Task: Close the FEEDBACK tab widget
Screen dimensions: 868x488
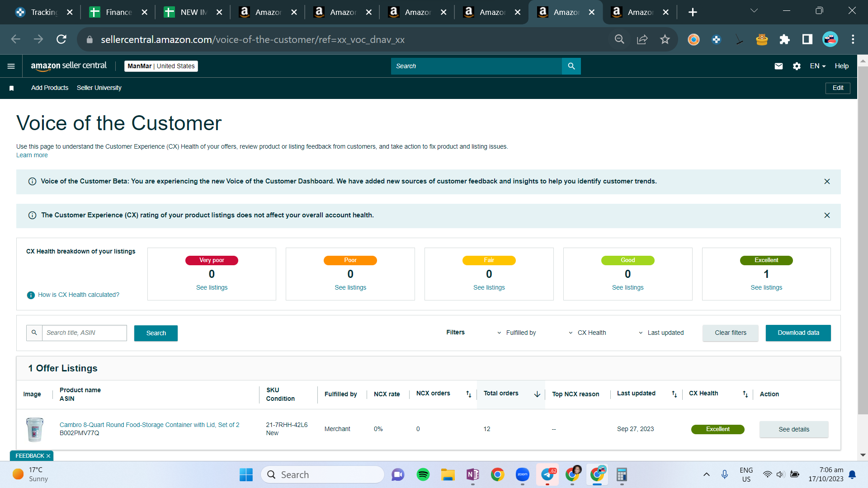Action: point(48,456)
